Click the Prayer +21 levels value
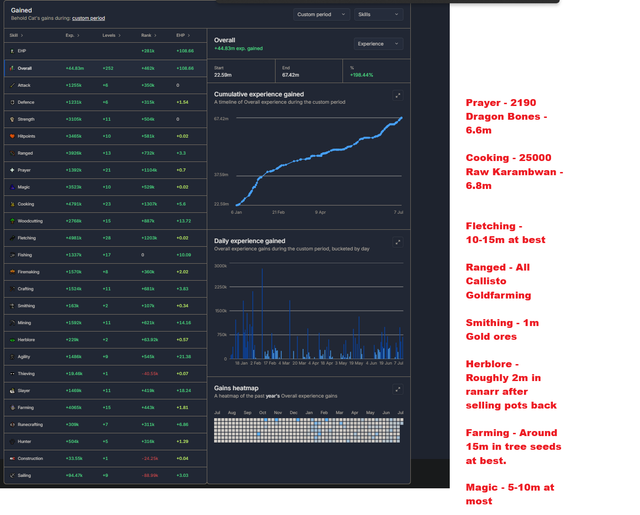640x515 pixels. coord(107,170)
